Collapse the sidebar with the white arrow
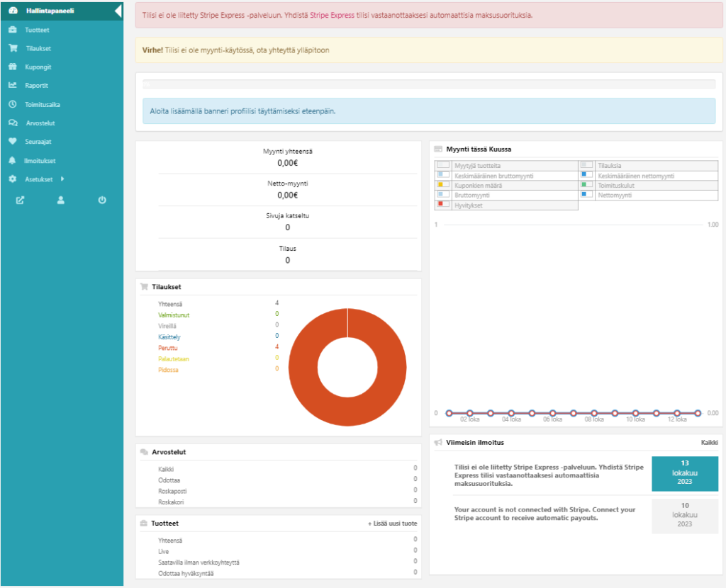Image resolution: width=726 pixels, height=588 pixels. point(118,11)
